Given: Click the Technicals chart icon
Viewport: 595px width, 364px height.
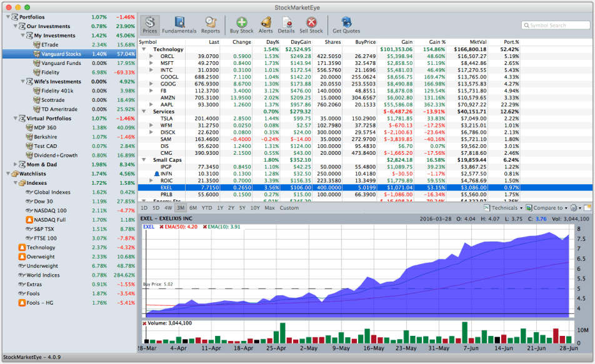Looking at the screenshot, I should click(487, 208).
